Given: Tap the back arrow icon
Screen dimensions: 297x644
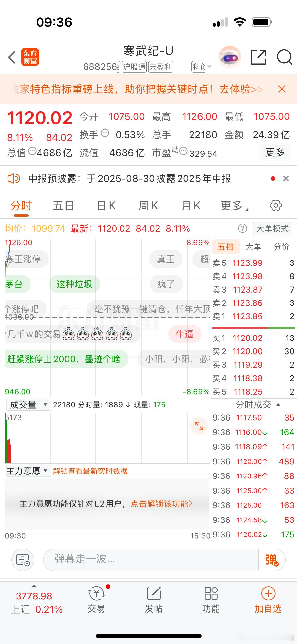Looking at the screenshot, I should tap(12, 57).
